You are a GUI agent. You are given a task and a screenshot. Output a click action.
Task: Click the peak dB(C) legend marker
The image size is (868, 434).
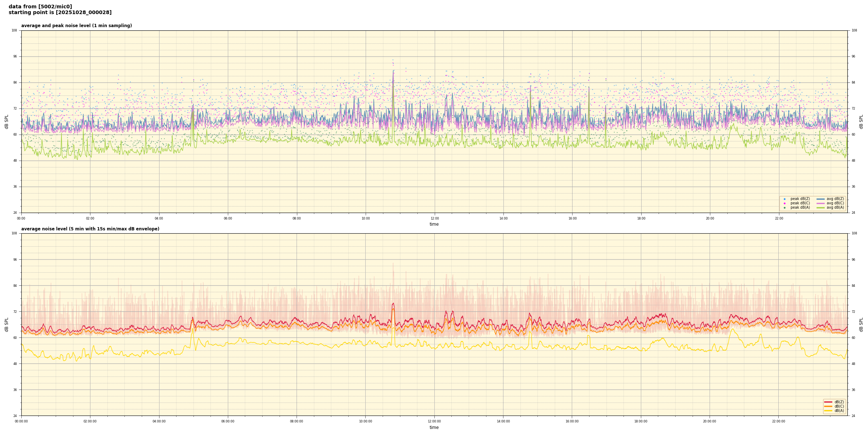click(x=784, y=203)
